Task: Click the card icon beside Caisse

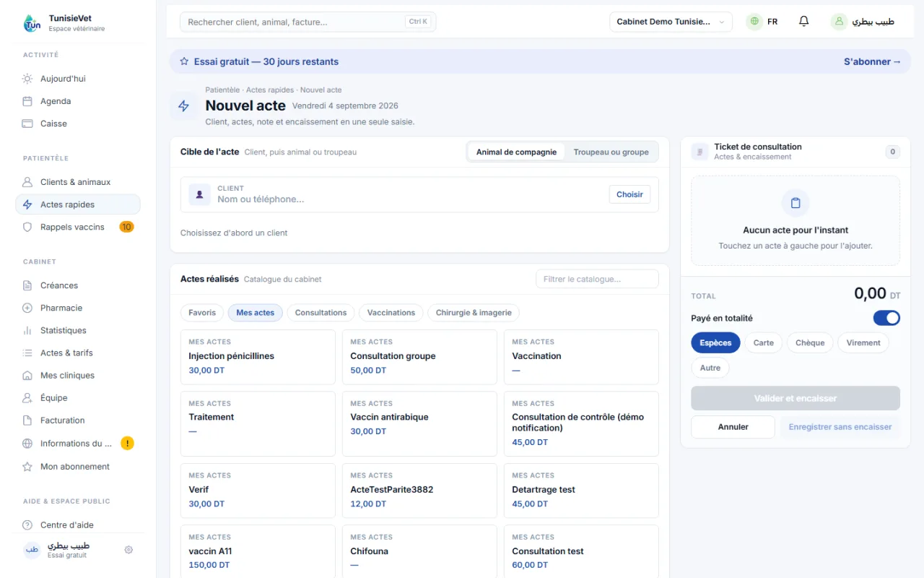Action: (27, 124)
